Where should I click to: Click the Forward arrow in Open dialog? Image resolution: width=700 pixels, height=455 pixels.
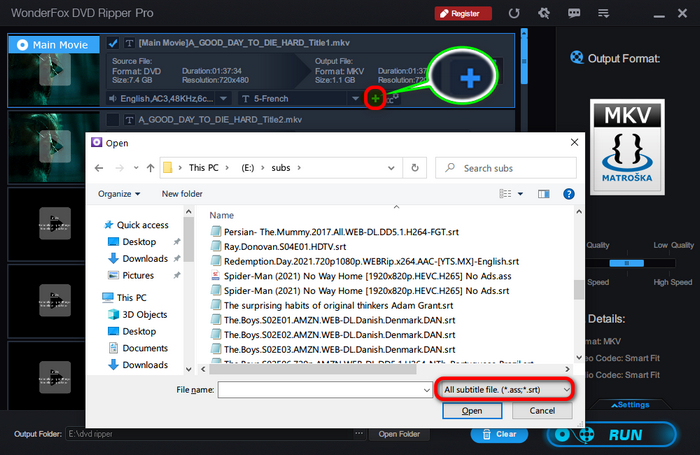point(120,168)
